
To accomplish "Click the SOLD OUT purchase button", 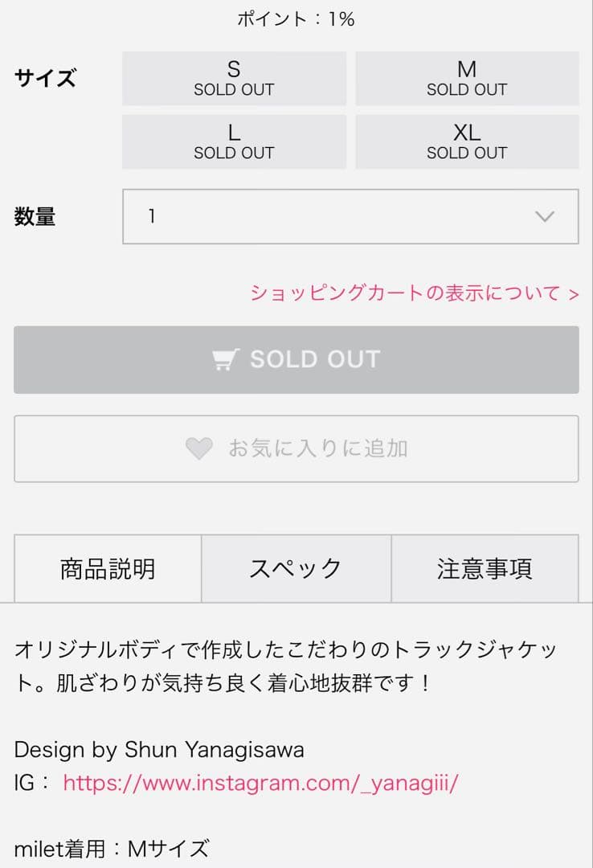I will (x=296, y=358).
